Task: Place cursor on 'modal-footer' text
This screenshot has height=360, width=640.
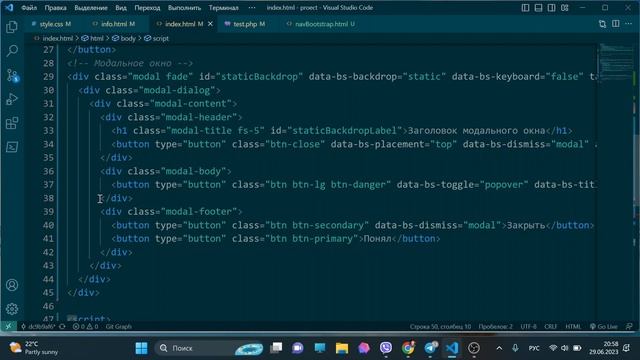Action: click(x=199, y=211)
